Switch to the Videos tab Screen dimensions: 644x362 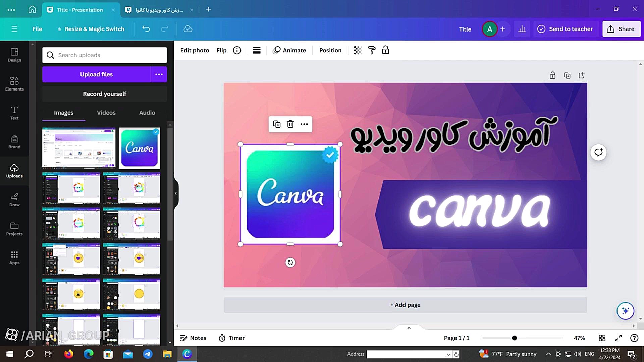pos(106,113)
